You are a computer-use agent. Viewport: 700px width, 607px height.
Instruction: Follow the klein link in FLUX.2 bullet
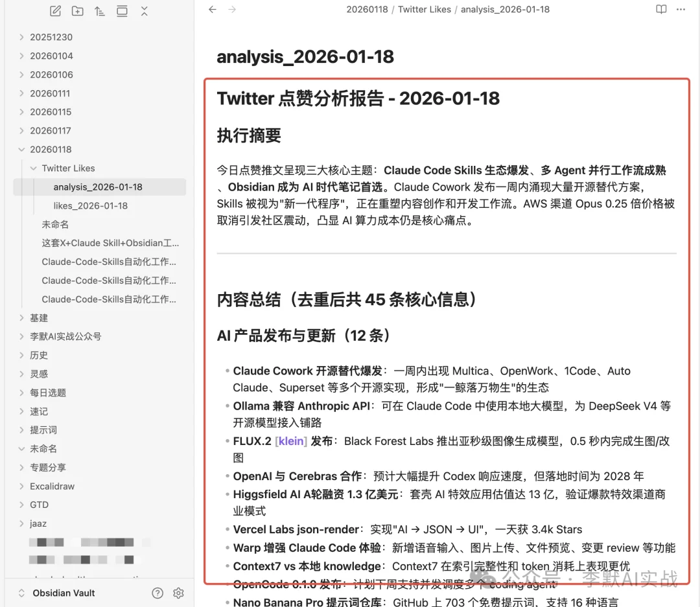(290, 441)
